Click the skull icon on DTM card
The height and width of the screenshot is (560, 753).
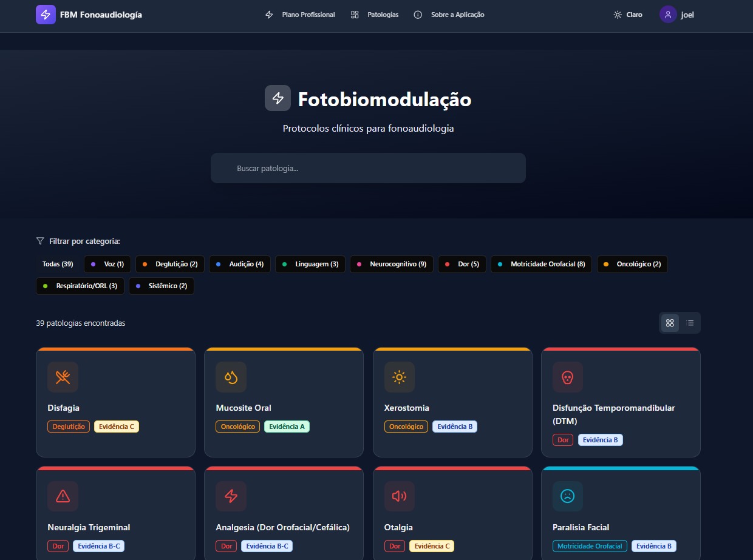tap(567, 377)
